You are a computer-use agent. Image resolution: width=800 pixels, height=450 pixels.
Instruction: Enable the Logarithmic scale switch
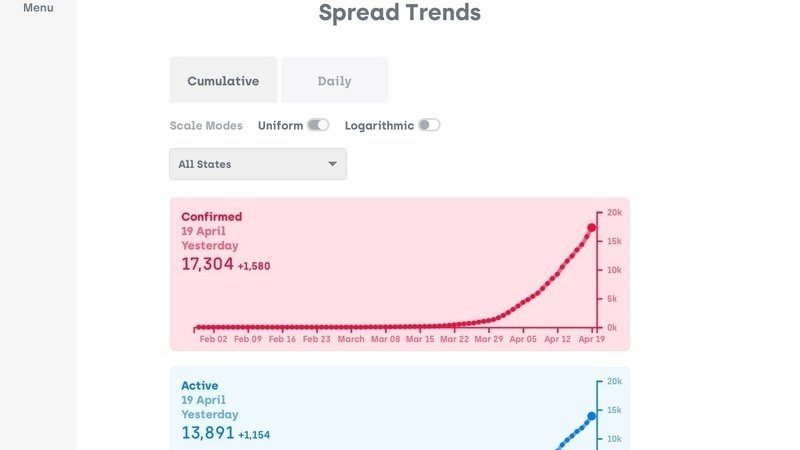coord(429,125)
